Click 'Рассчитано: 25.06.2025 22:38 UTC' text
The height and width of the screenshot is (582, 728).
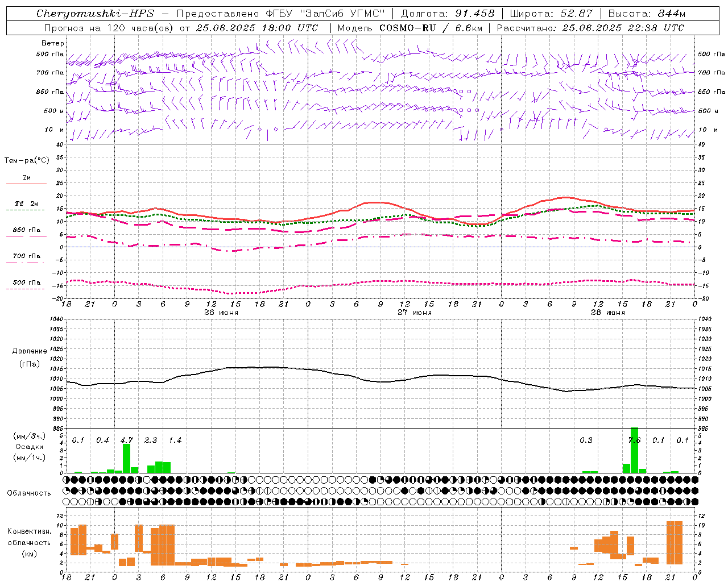pos(590,28)
